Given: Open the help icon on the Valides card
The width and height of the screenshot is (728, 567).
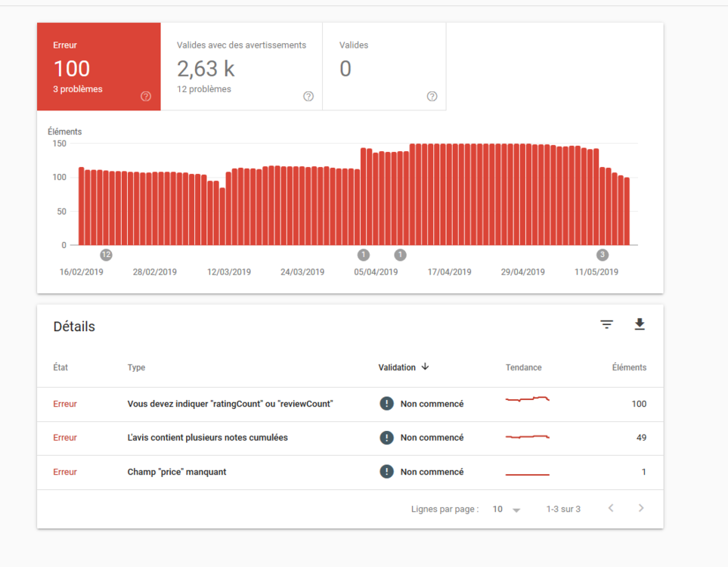Looking at the screenshot, I should pyautogui.click(x=432, y=96).
